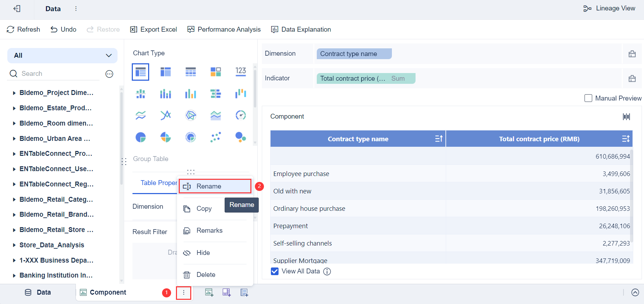Viewport: 644px width, 304px height.
Task: Uncheck the View All Data checkbox
Action: [275, 271]
